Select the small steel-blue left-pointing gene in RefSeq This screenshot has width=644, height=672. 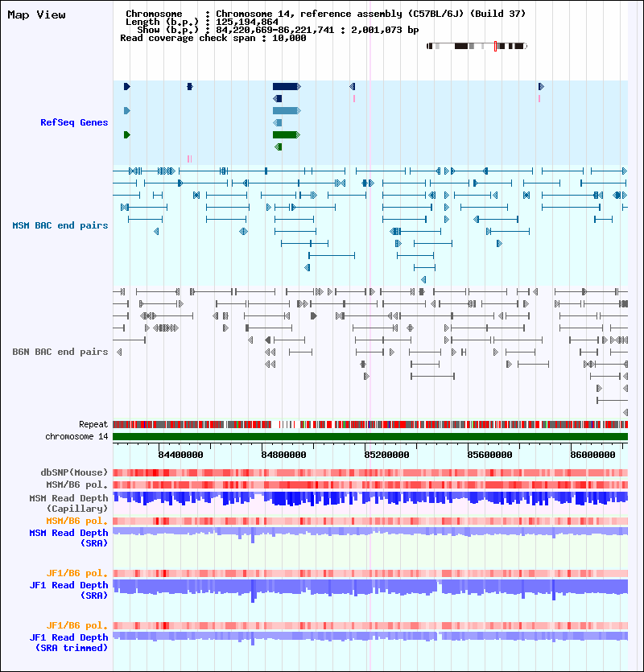(278, 122)
